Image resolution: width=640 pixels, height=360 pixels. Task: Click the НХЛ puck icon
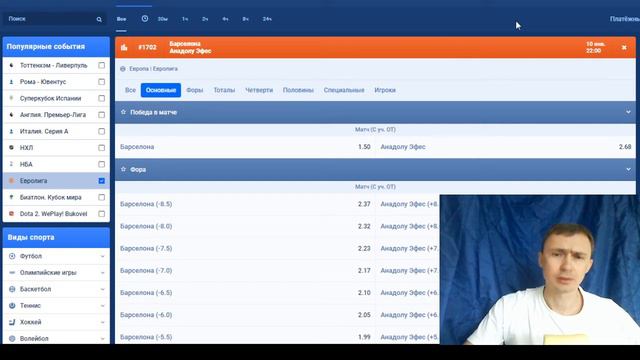tap(11, 147)
